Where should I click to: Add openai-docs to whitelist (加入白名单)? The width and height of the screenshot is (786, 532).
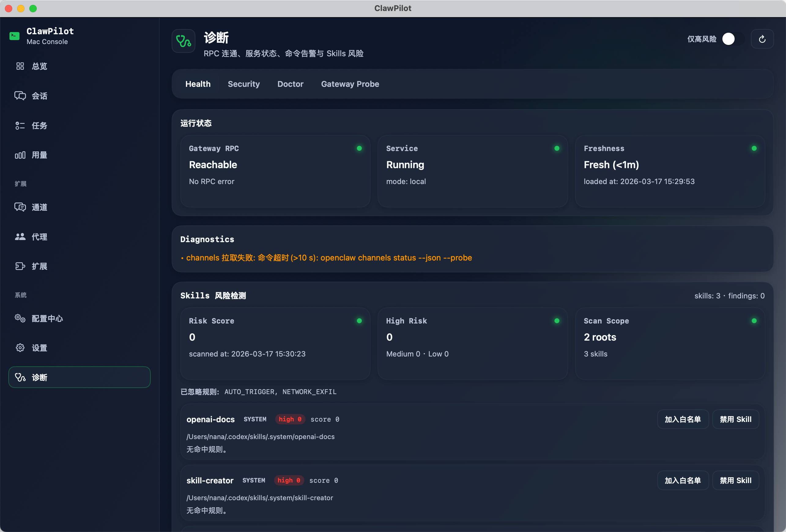pos(683,419)
